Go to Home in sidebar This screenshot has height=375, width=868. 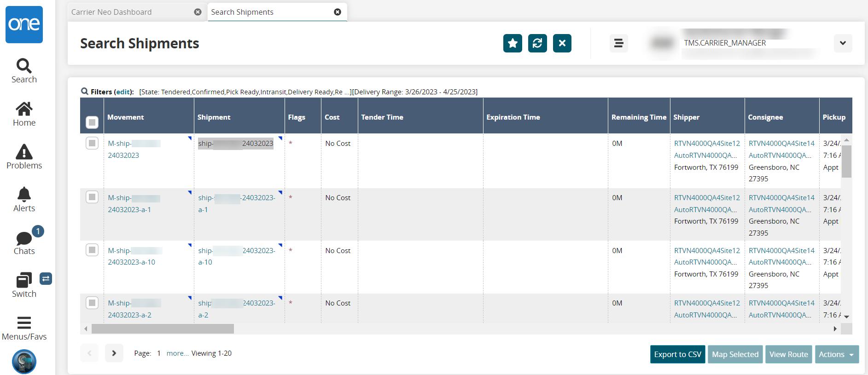pyautogui.click(x=24, y=109)
